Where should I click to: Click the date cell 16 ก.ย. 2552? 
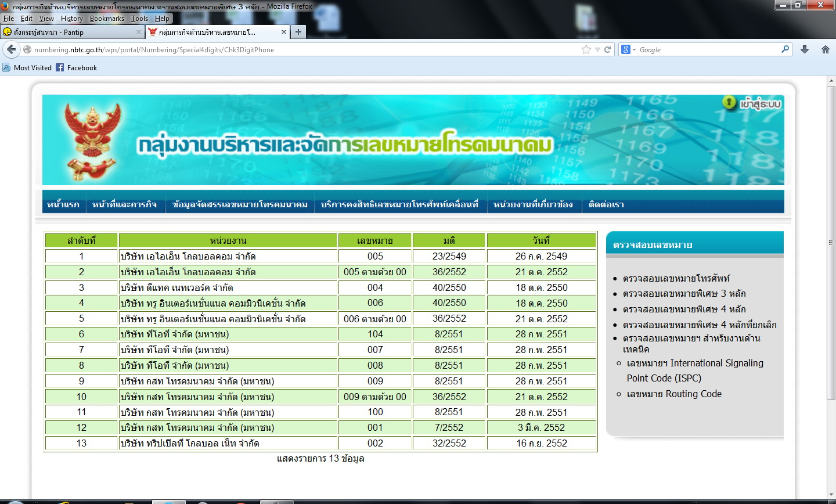(x=541, y=443)
